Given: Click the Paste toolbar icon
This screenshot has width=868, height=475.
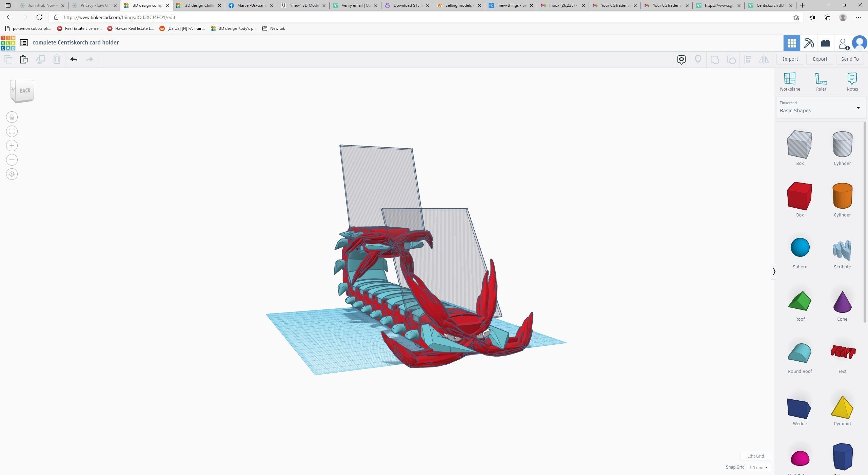Looking at the screenshot, I should tap(24, 60).
